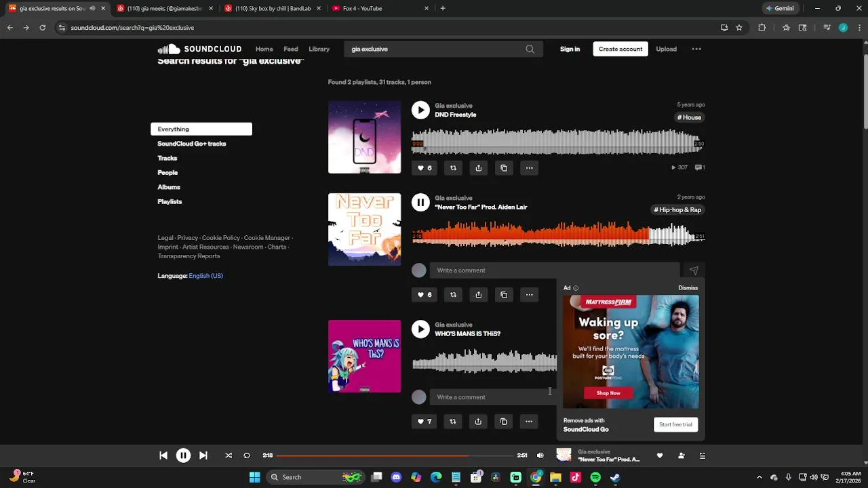This screenshot has height=488, width=868.
Task: Dismiss the MattressFirm ad
Action: click(x=688, y=288)
